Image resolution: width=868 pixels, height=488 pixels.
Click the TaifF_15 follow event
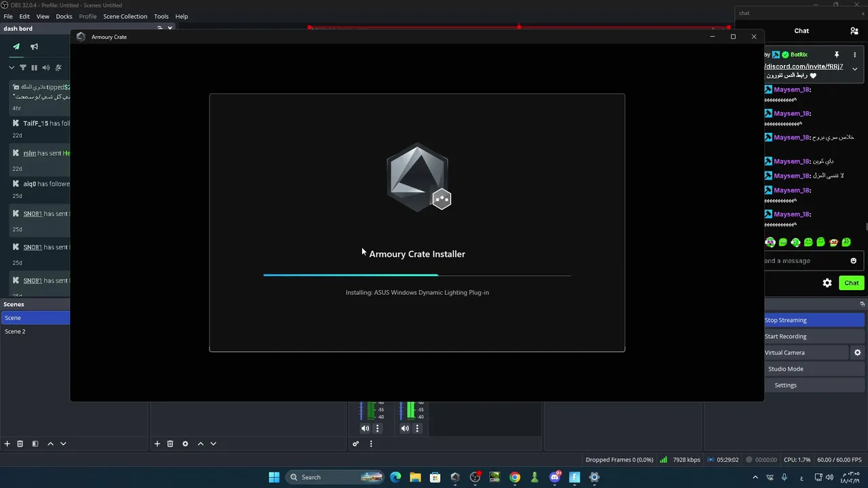tap(41, 123)
